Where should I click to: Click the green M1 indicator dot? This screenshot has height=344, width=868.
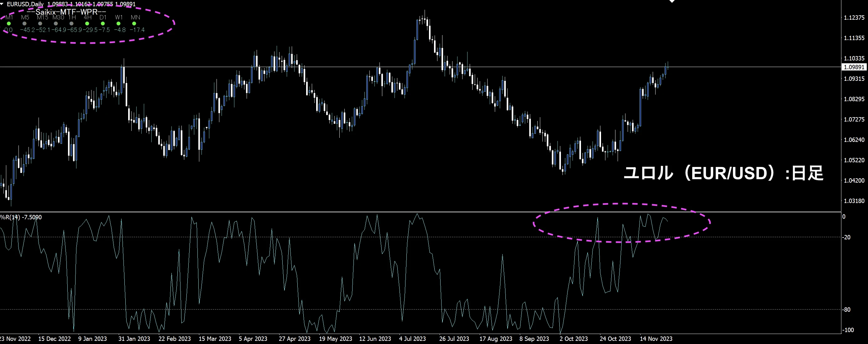pos(9,23)
